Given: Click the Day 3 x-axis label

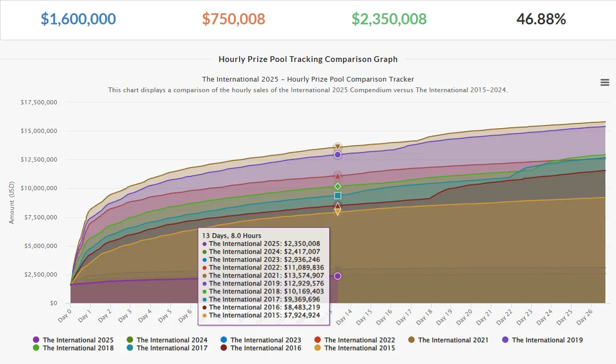Looking at the screenshot, I should point(125,316).
